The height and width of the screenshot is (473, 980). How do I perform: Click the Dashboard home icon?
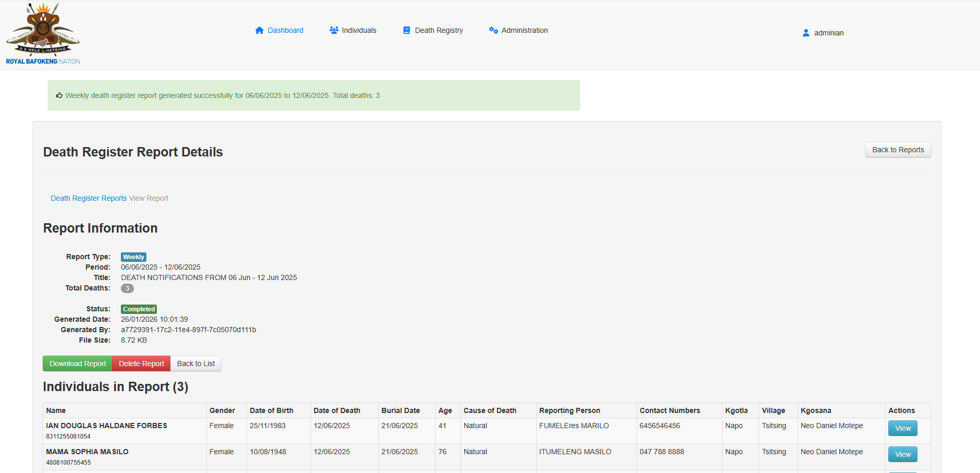click(259, 30)
